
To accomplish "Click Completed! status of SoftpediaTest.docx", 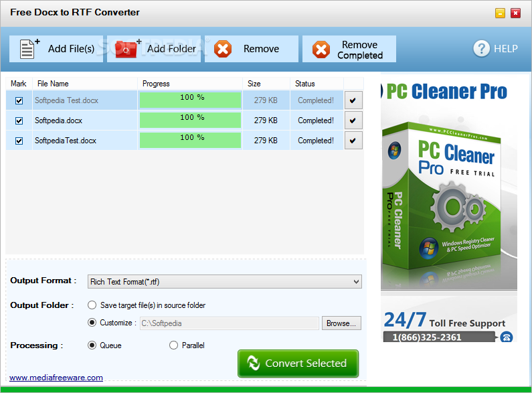I will coord(316,141).
